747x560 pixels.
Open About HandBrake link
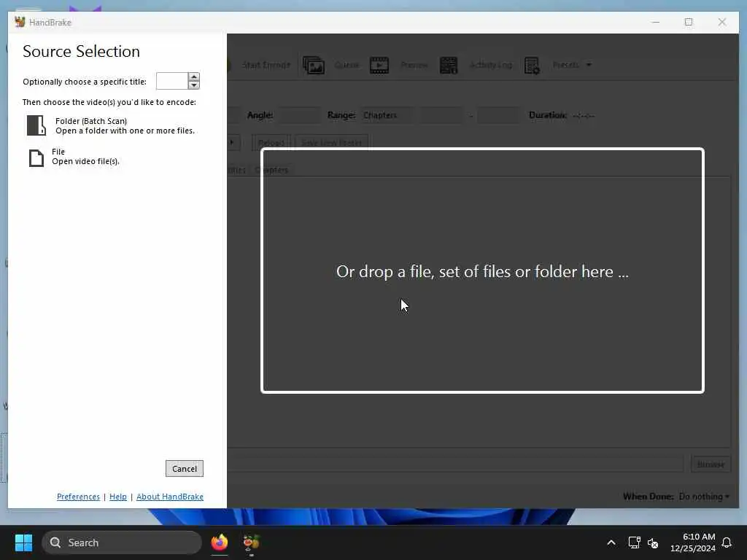(x=169, y=497)
